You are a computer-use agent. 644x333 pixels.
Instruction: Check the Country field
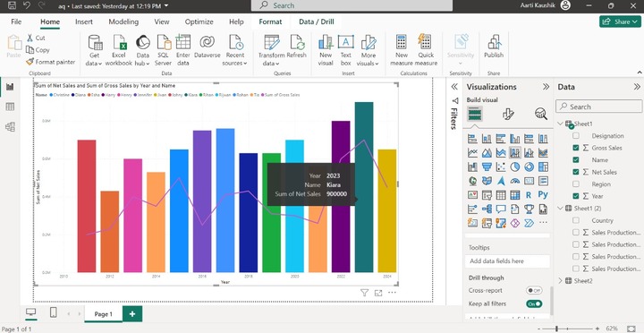tap(576, 220)
